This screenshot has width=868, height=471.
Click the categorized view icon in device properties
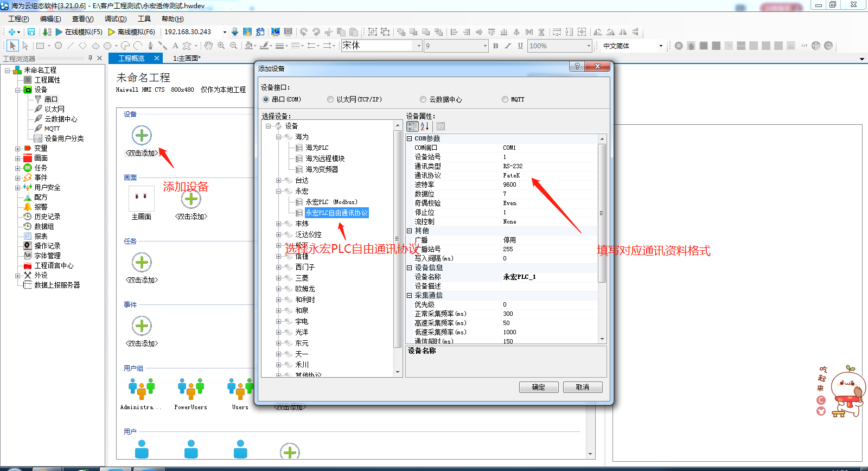(x=412, y=126)
